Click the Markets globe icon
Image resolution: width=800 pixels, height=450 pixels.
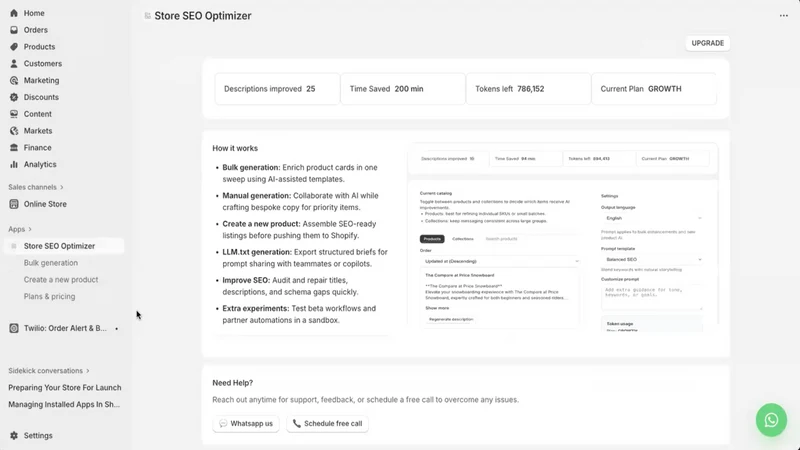14,131
